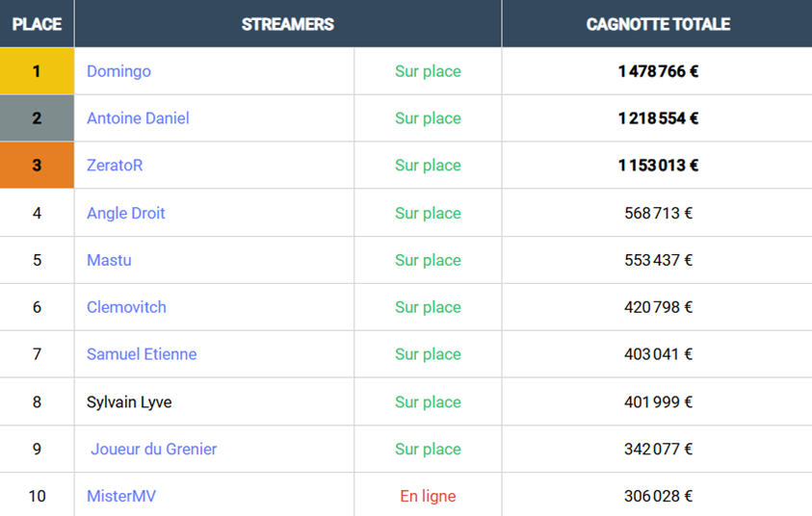Click the Clemovitch link
The height and width of the screenshot is (516, 812).
126,307
